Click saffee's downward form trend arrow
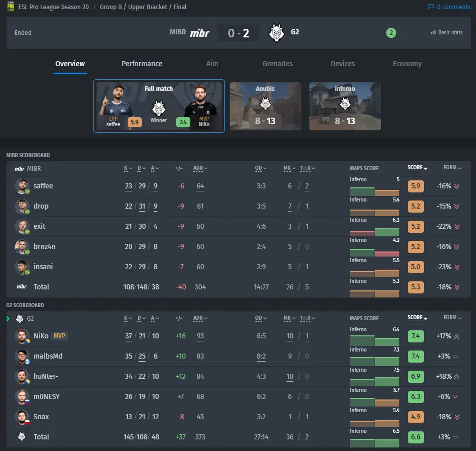This screenshot has height=451, width=476. coord(457,186)
